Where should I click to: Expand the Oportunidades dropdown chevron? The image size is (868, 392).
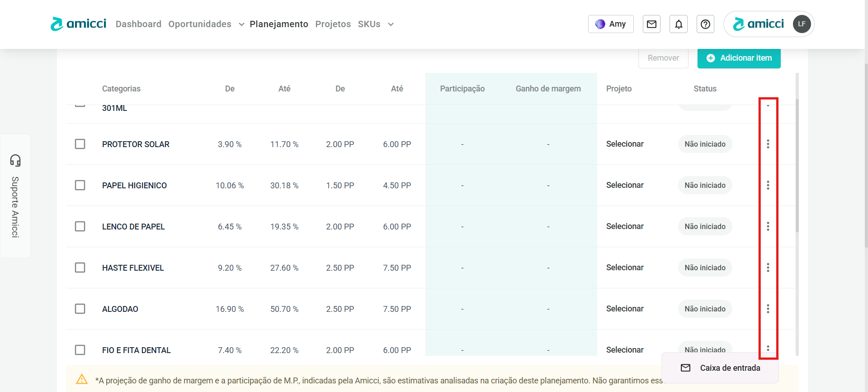pyautogui.click(x=241, y=24)
